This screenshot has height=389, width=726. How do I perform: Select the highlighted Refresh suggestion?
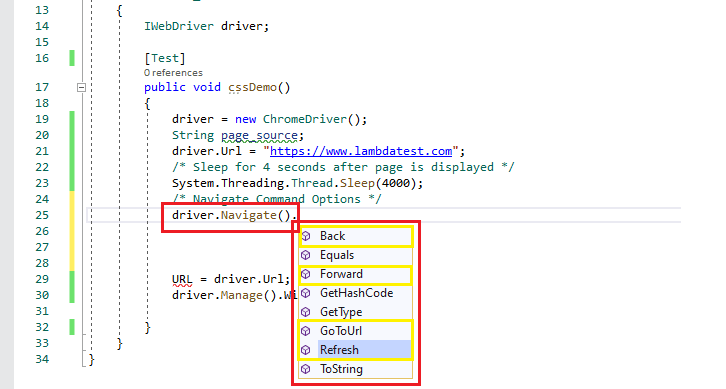[x=356, y=350]
